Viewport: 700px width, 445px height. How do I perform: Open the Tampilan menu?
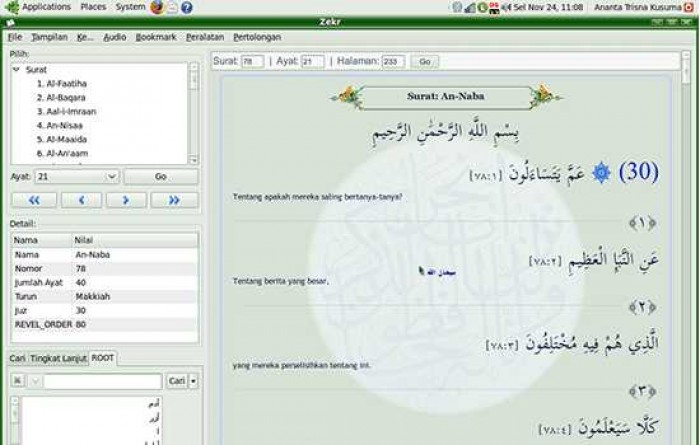[49, 37]
